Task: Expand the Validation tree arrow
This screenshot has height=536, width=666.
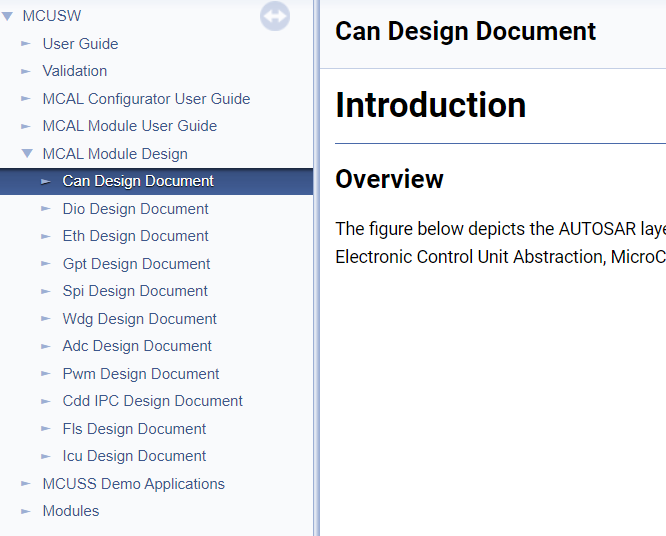Action: pos(26,71)
